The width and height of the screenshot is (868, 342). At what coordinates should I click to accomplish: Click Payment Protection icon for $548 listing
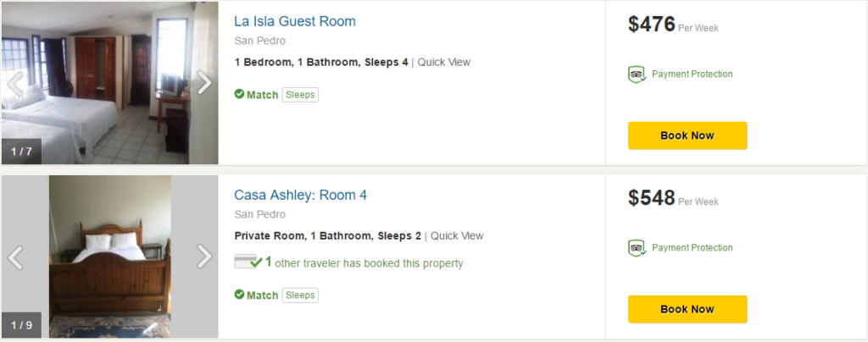pyautogui.click(x=637, y=248)
